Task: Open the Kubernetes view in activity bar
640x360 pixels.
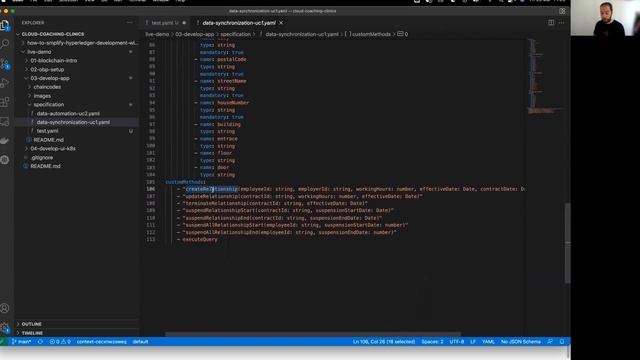Action: pyautogui.click(x=5, y=160)
